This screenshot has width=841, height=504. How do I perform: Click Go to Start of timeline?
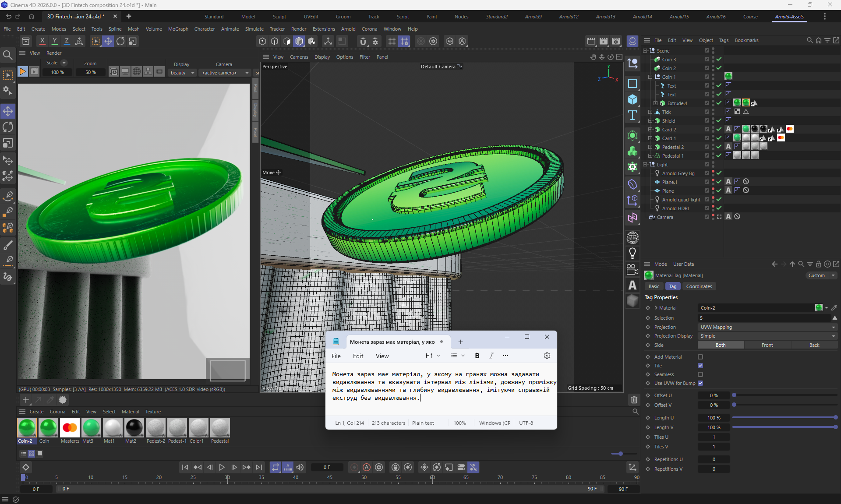(x=185, y=467)
